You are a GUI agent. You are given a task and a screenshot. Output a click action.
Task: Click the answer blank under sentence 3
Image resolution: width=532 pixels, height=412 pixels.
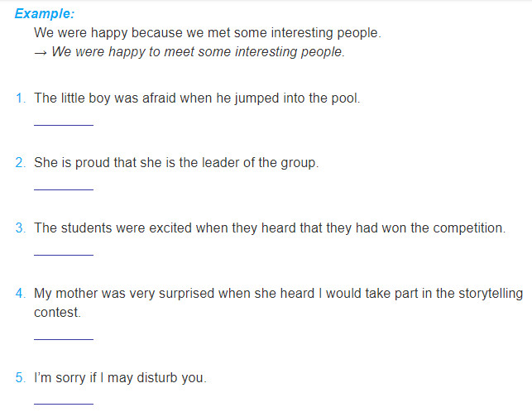64,255
